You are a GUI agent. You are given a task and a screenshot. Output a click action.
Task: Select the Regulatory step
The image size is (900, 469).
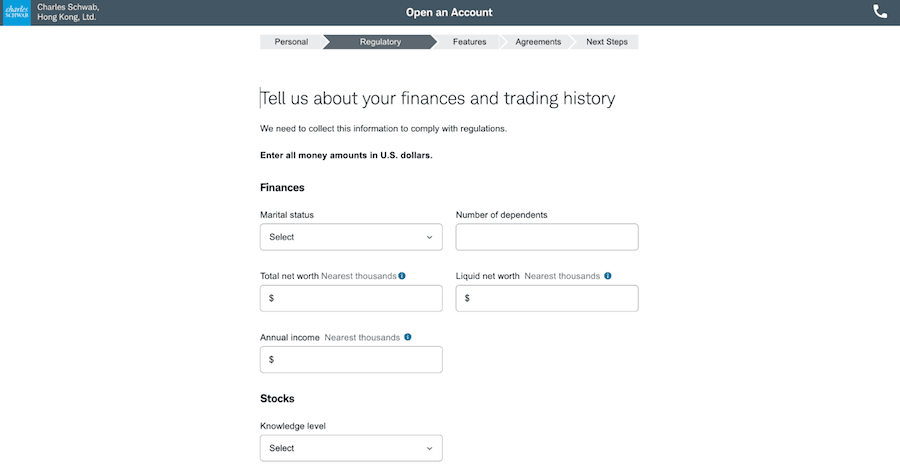(380, 42)
